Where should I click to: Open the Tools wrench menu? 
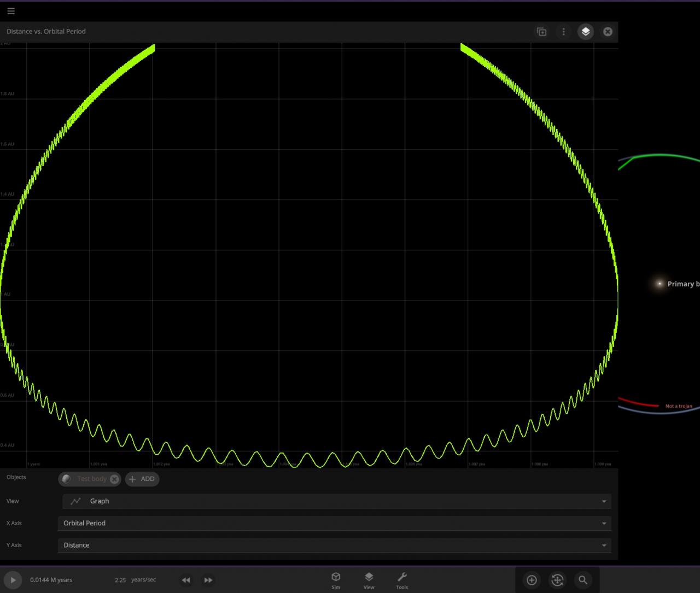(402, 580)
